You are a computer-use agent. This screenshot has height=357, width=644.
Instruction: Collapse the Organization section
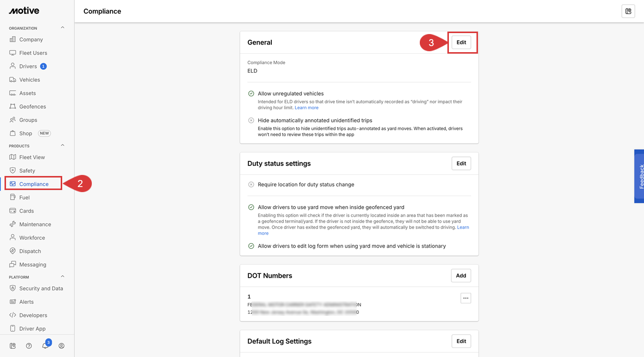coord(63,28)
